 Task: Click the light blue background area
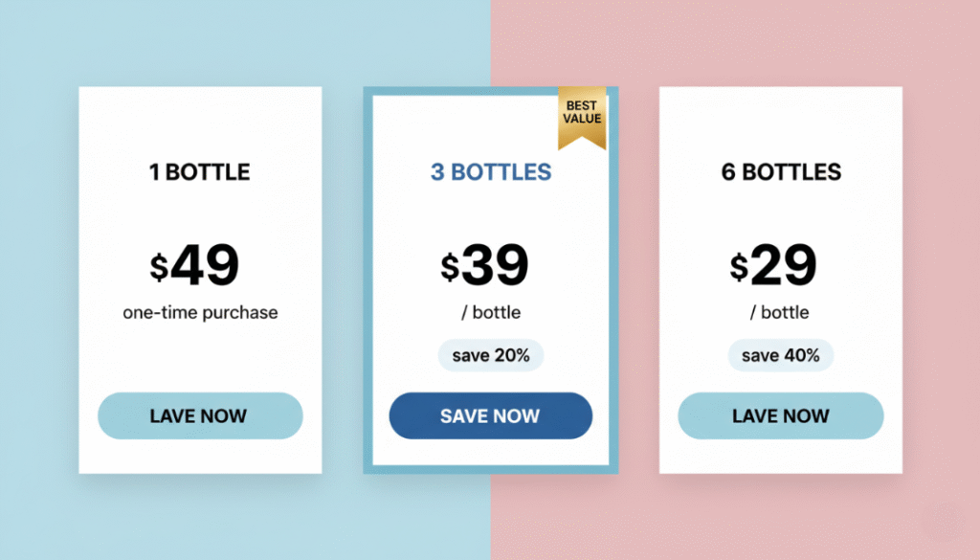38,287
